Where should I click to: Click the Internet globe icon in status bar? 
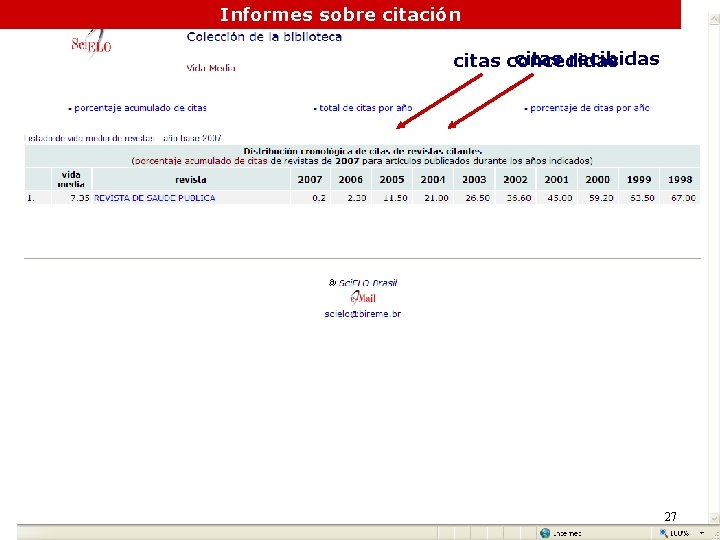(x=545, y=533)
